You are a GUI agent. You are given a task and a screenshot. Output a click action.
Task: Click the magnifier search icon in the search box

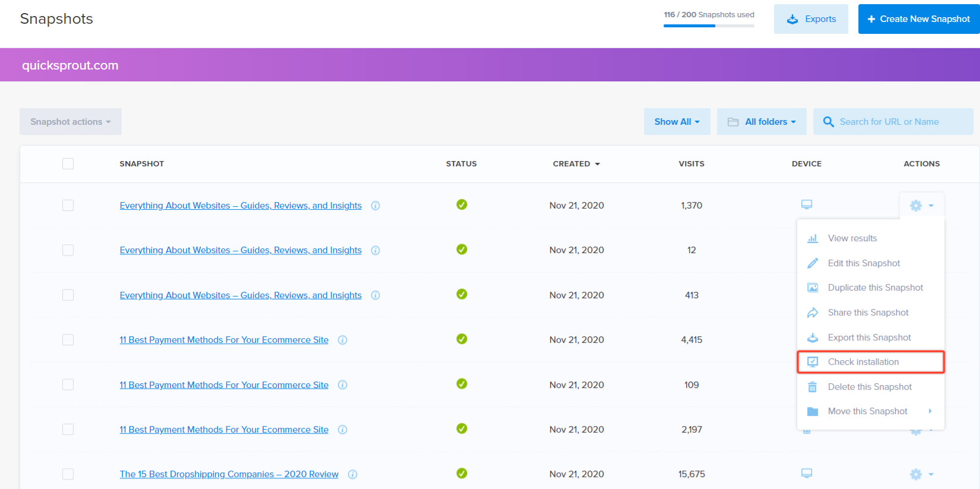coord(829,122)
